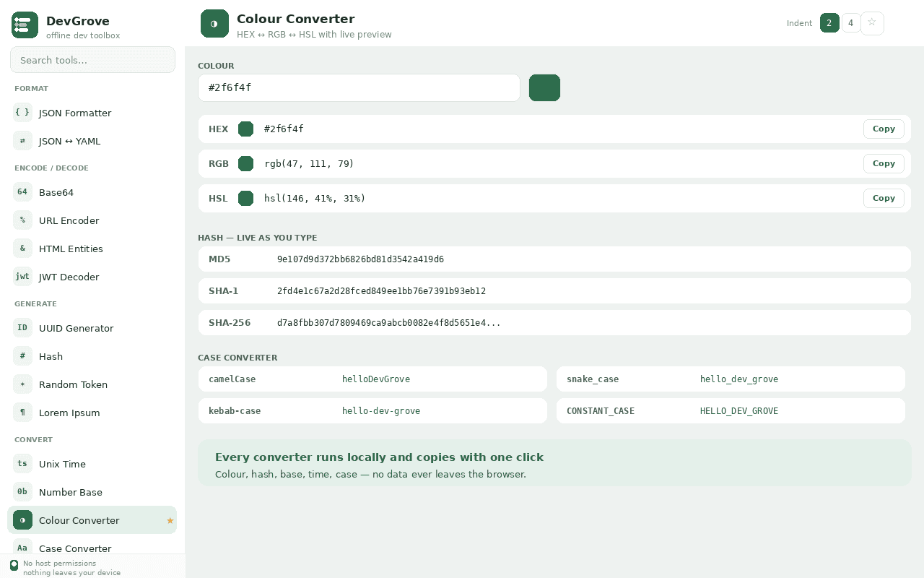Click the Unix Time ts icon
924x578 pixels.
click(x=22, y=464)
